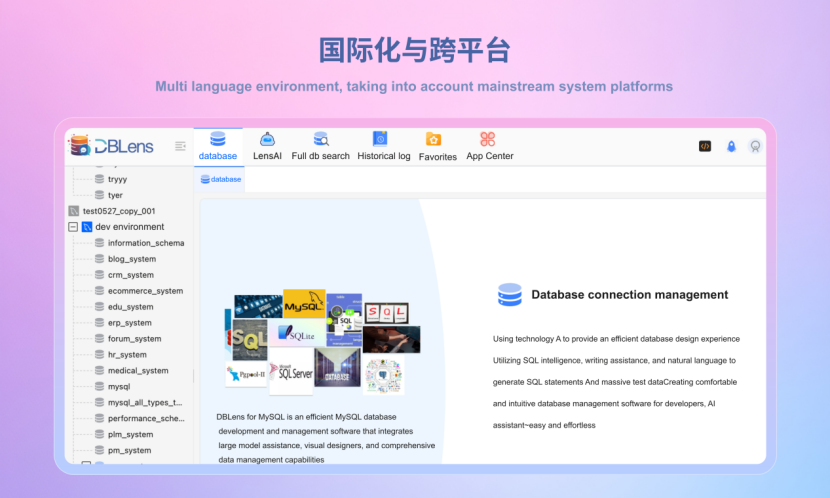Image resolution: width=830 pixels, height=498 pixels.
Task: Click the blog_system database icon
Action: pos(99,259)
